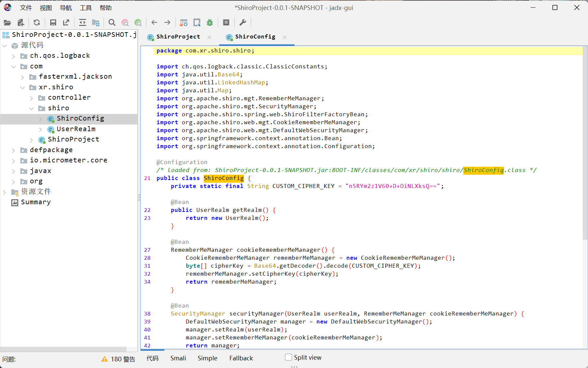Viewport: 588px width, 368px height.
Task: Collapse the xr.shiro package node
Action: point(23,87)
